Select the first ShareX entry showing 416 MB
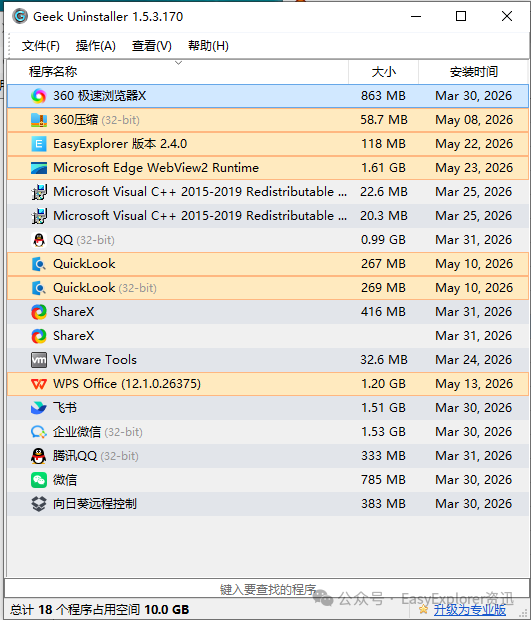 point(268,312)
